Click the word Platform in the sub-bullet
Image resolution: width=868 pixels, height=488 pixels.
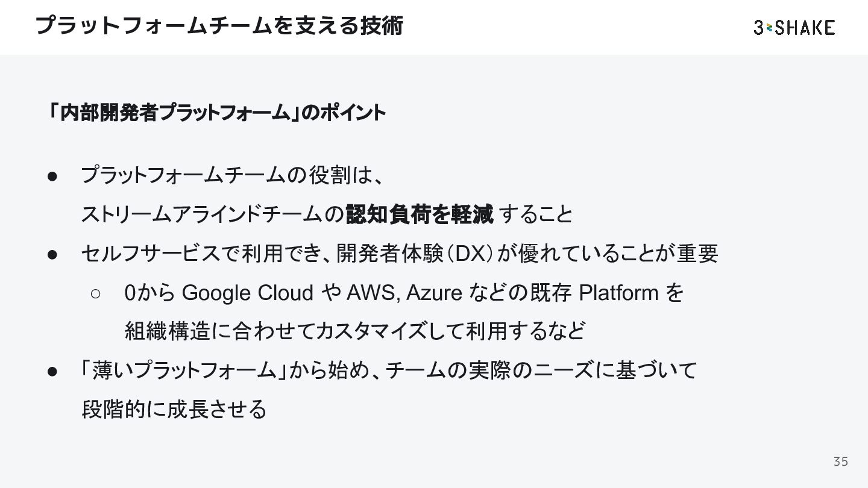tap(618, 293)
